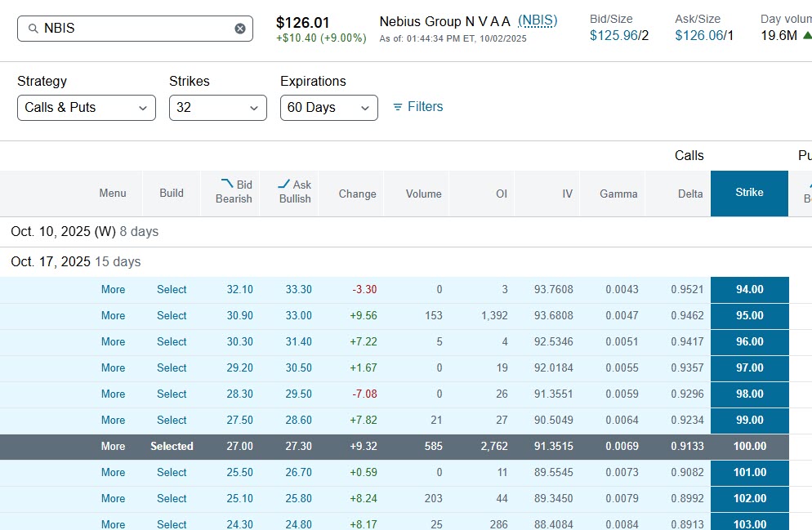This screenshot has height=530, width=812.
Task: Click the magnifier search icon
Action: (x=33, y=29)
